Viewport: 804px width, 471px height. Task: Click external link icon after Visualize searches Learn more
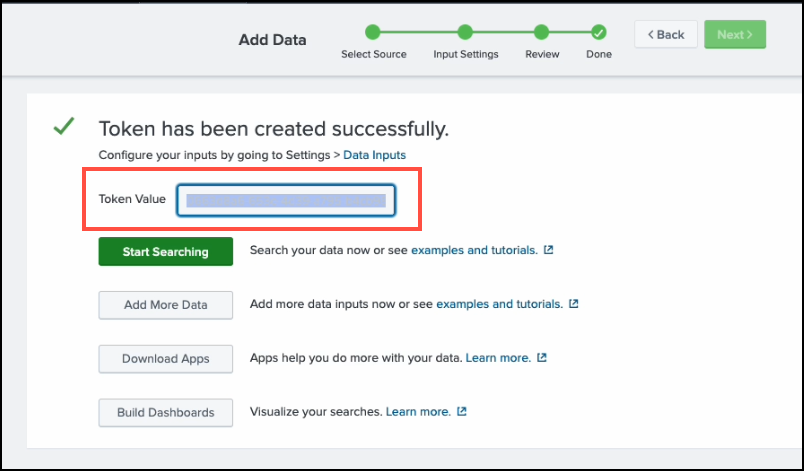[x=461, y=412]
